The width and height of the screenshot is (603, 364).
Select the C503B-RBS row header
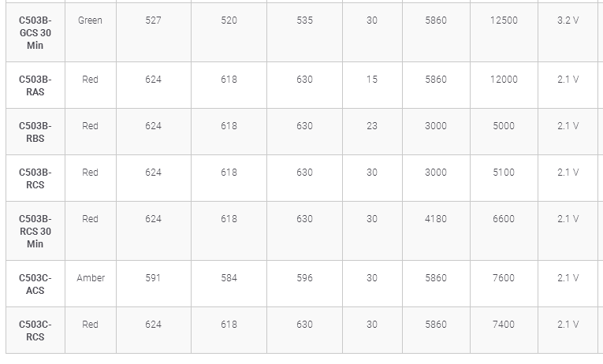tap(35, 132)
